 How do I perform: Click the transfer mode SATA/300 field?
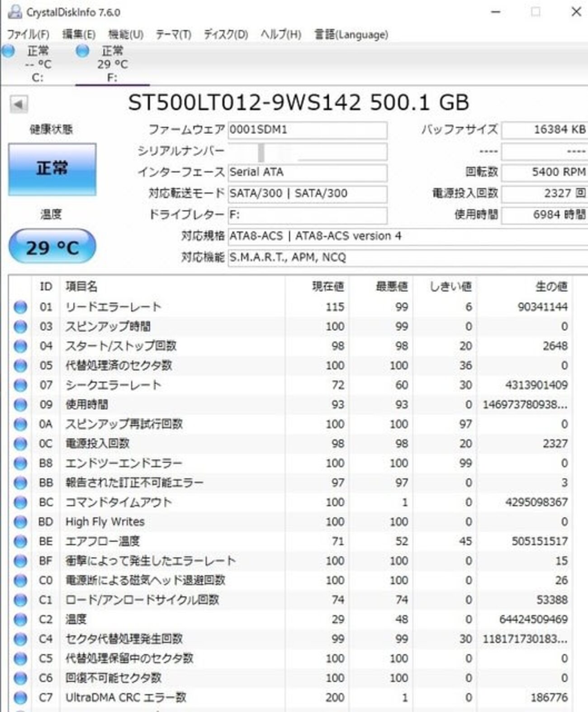[308, 194]
